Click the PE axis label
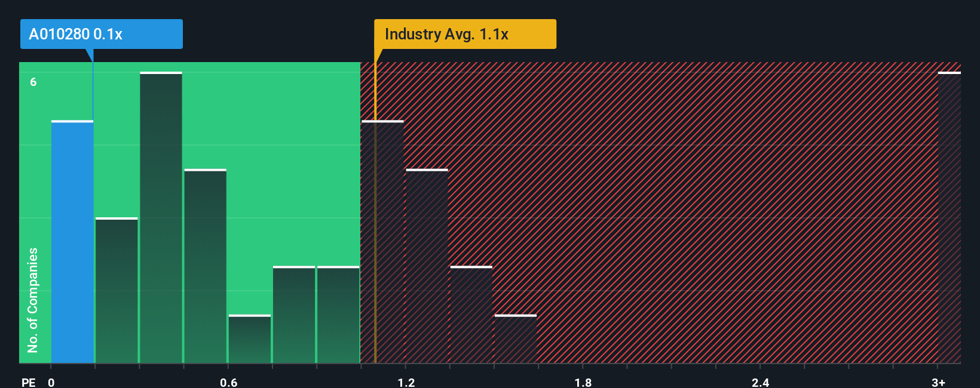This screenshot has width=980, height=388. (x=28, y=382)
